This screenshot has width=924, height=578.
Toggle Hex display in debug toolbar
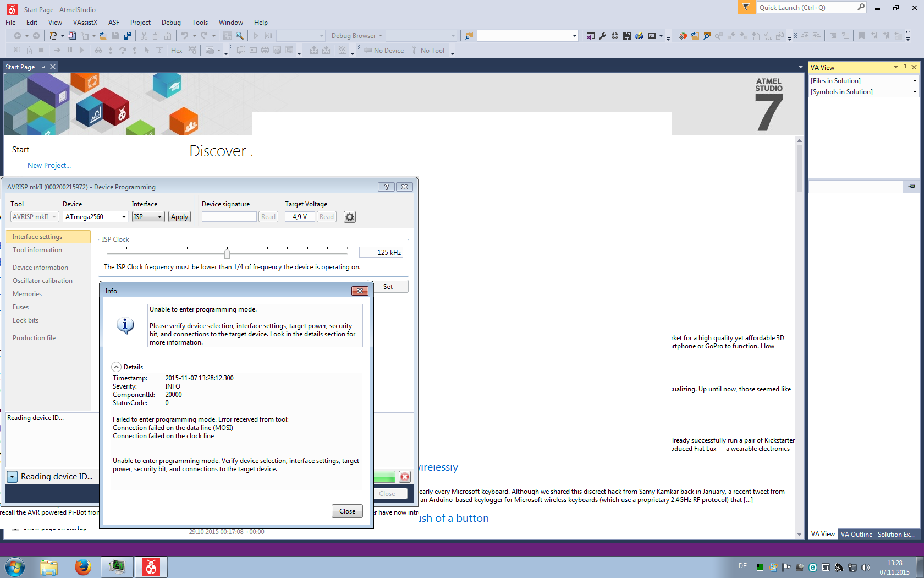point(177,51)
